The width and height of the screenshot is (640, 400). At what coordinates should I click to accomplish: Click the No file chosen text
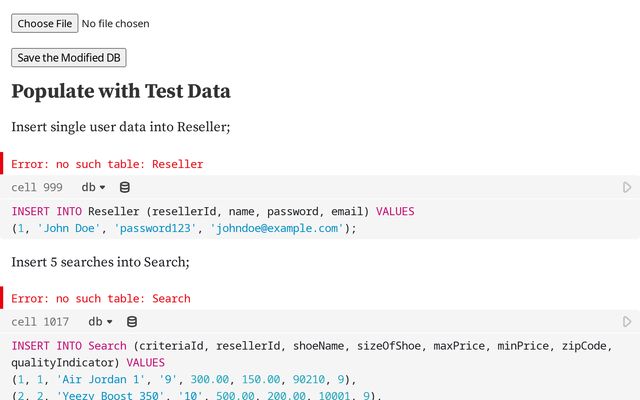116,24
